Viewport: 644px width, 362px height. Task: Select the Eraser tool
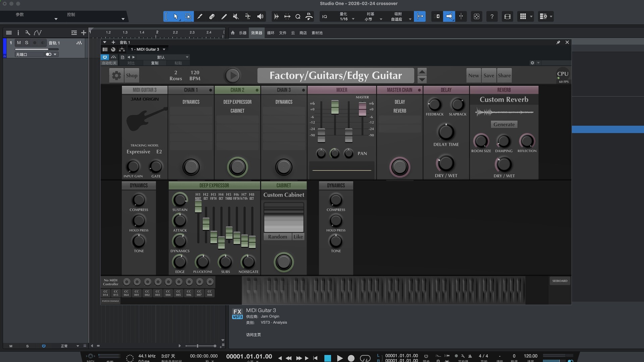(x=212, y=16)
